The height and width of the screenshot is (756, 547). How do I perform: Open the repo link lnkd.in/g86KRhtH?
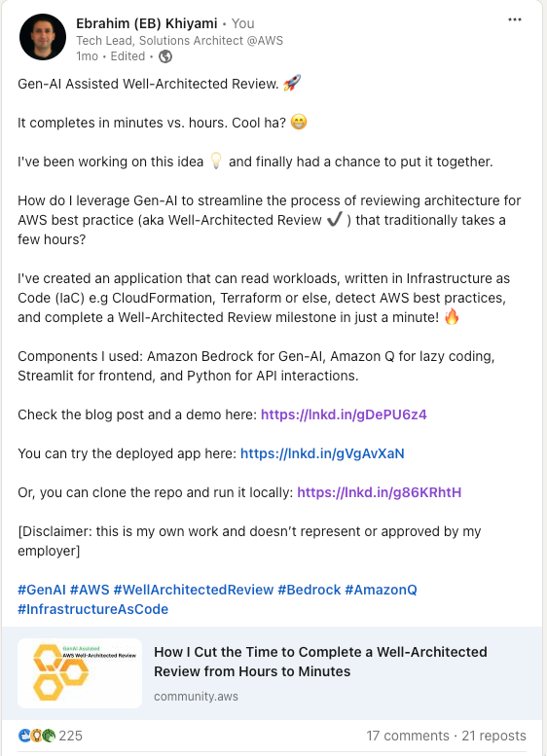(x=380, y=492)
